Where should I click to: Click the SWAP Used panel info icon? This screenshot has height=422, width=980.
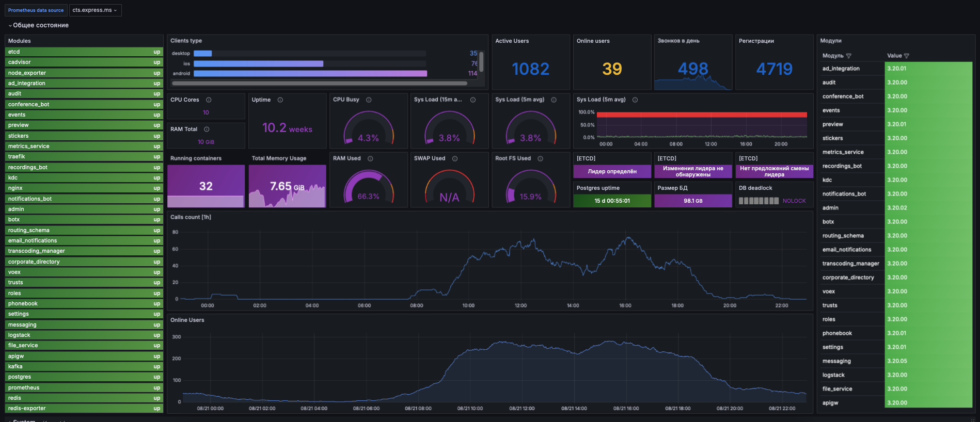455,158
